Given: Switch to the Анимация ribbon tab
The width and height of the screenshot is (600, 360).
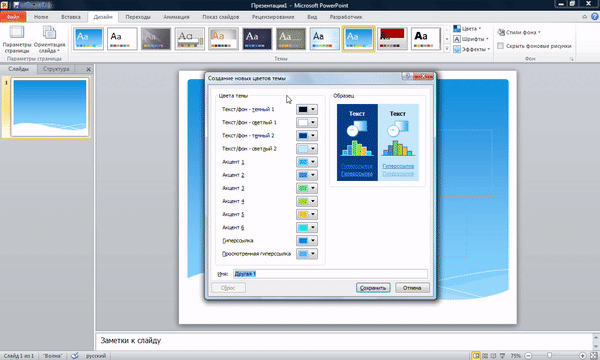Looking at the screenshot, I should click(176, 17).
